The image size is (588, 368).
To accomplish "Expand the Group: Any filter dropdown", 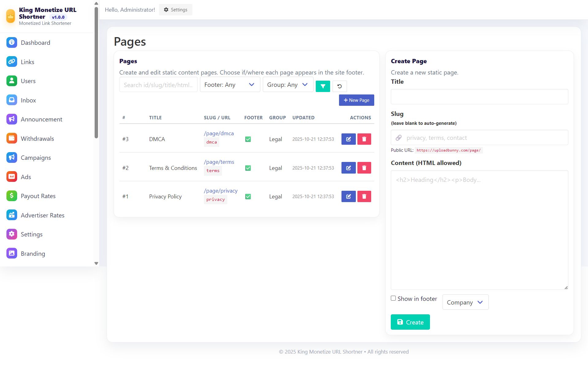I will (288, 85).
